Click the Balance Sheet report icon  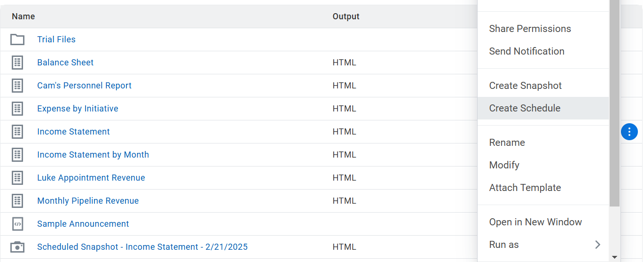[17, 63]
